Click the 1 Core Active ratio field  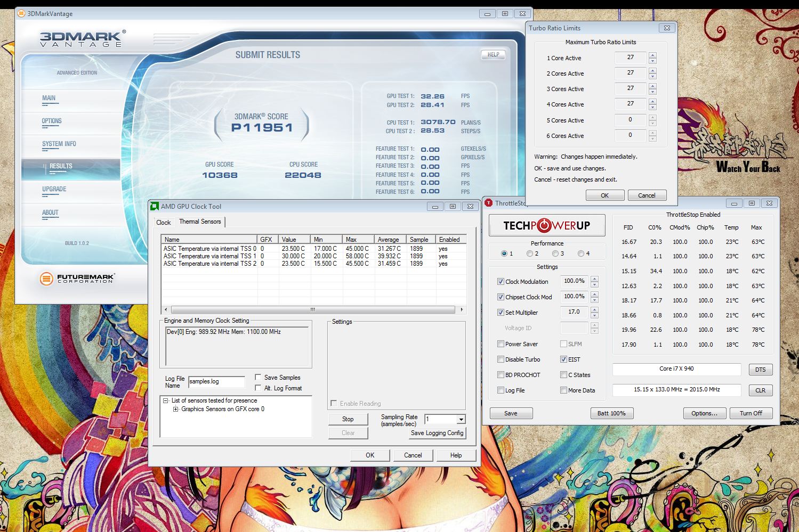630,58
